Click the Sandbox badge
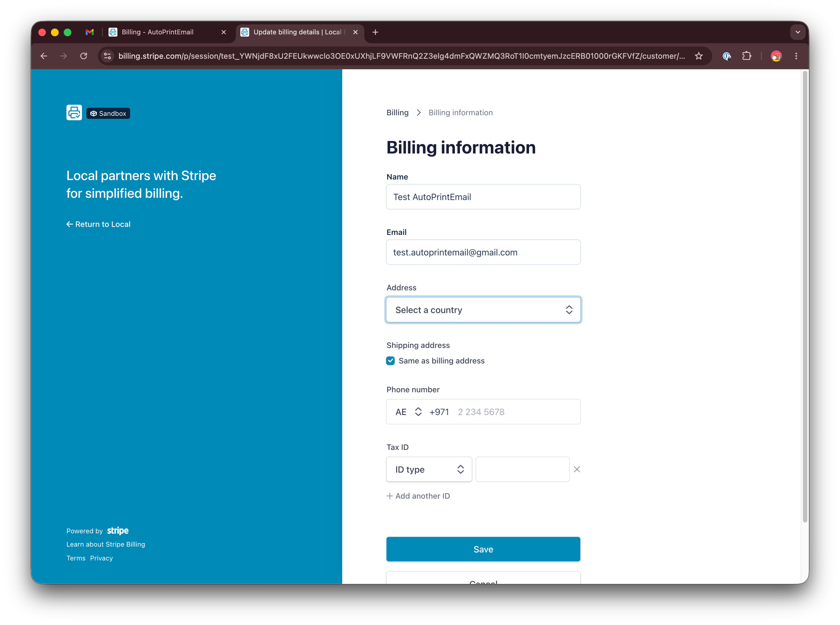Viewport: 840px width, 625px height. pos(108,114)
